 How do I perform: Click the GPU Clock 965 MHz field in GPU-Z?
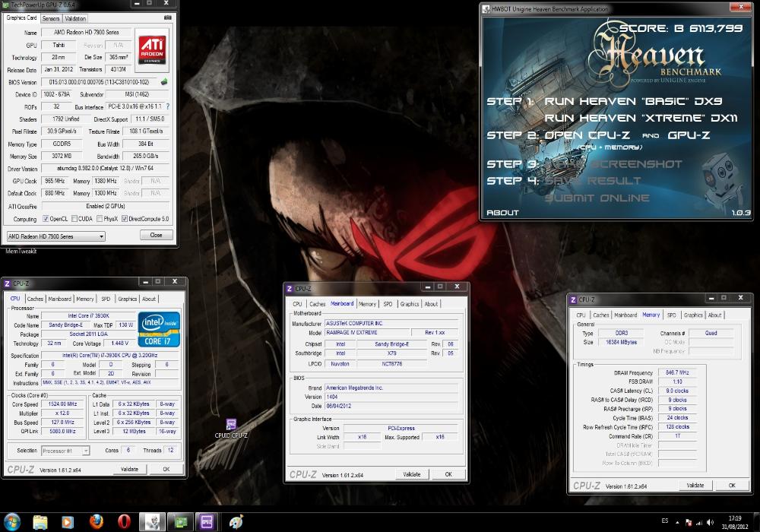(x=55, y=181)
